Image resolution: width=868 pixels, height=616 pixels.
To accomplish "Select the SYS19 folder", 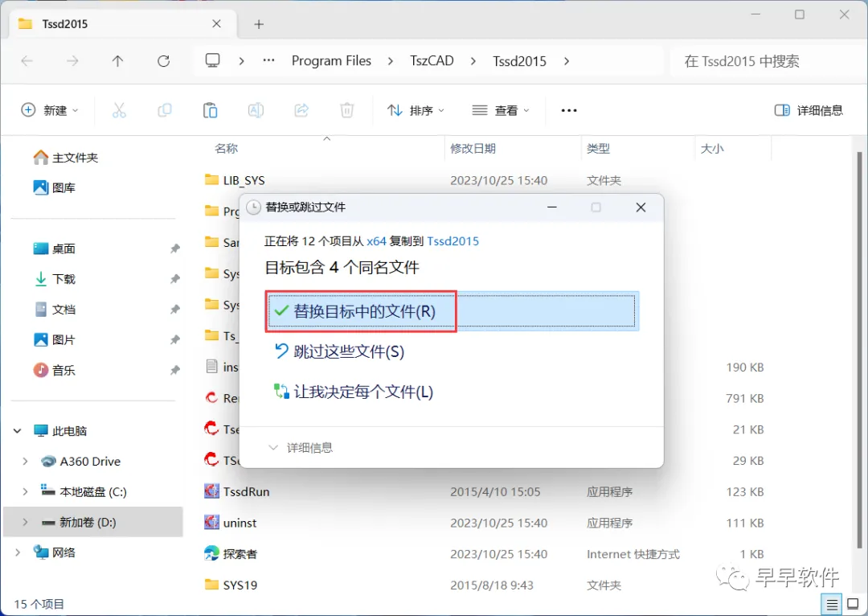I will 231,585.
